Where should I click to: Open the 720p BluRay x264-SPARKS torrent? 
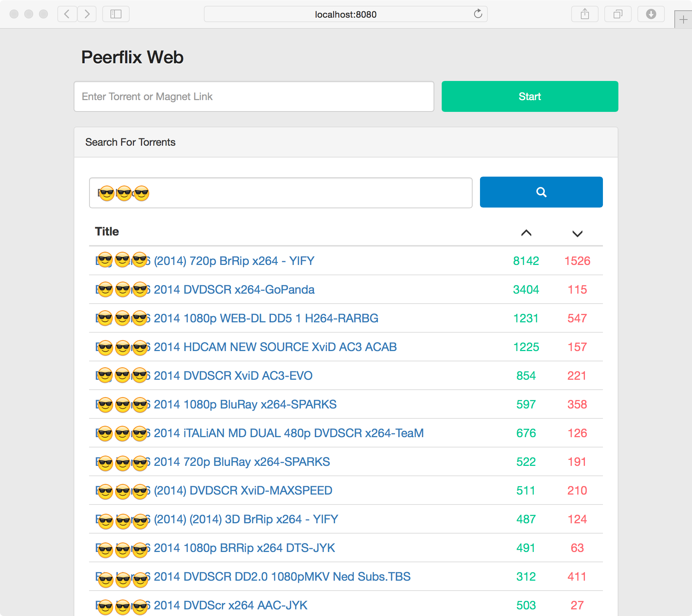(213, 462)
